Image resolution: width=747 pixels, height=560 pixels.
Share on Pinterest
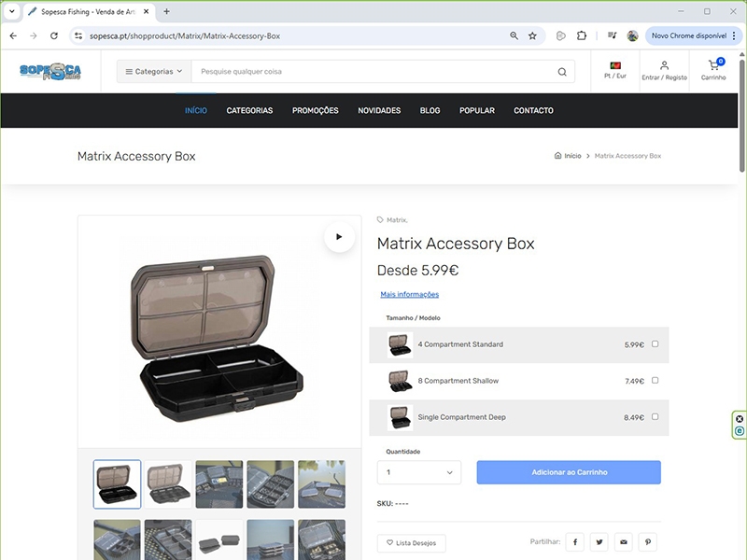[x=648, y=542]
